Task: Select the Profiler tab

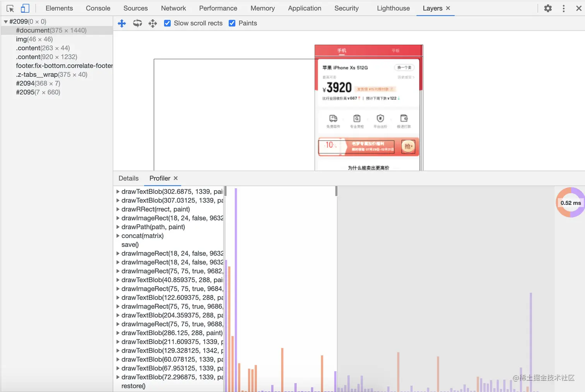Action: 160,178
